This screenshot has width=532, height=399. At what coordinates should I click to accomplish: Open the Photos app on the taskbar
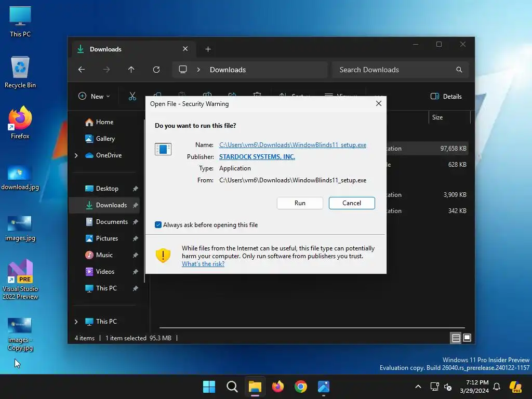pos(324,387)
